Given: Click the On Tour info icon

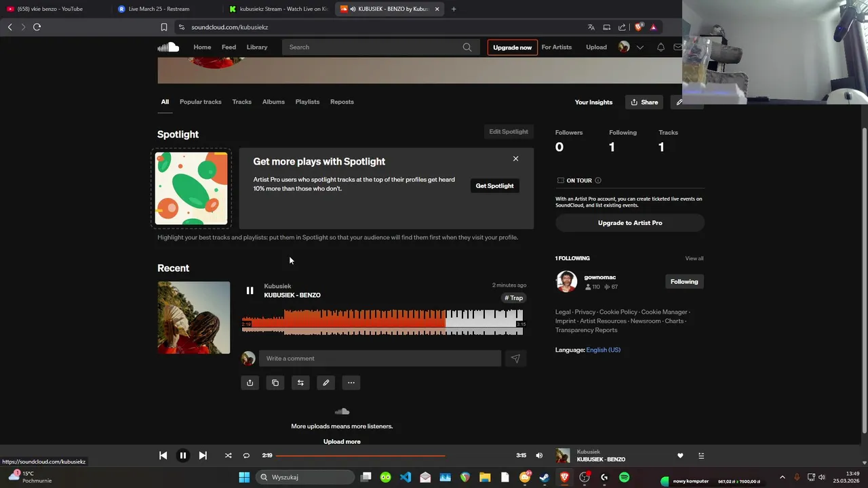Looking at the screenshot, I should (x=597, y=180).
